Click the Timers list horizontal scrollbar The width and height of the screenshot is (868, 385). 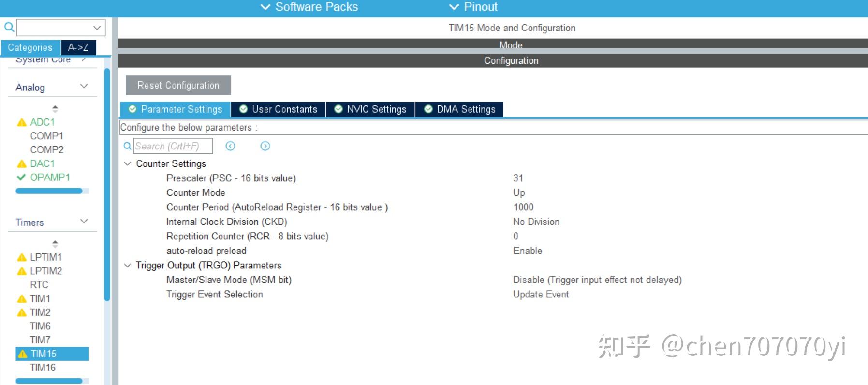click(x=49, y=381)
